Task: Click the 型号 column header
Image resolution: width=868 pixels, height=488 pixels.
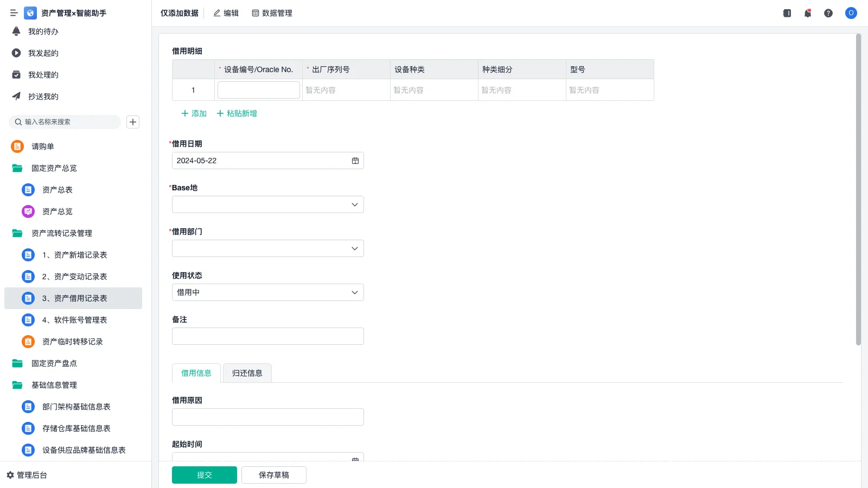Action: pos(610,69)
